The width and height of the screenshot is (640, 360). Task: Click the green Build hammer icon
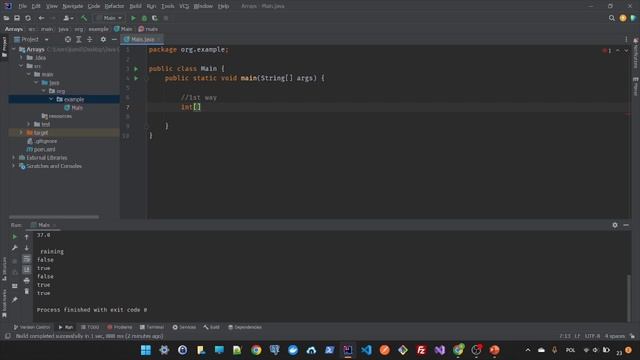[x=84, y=18]
